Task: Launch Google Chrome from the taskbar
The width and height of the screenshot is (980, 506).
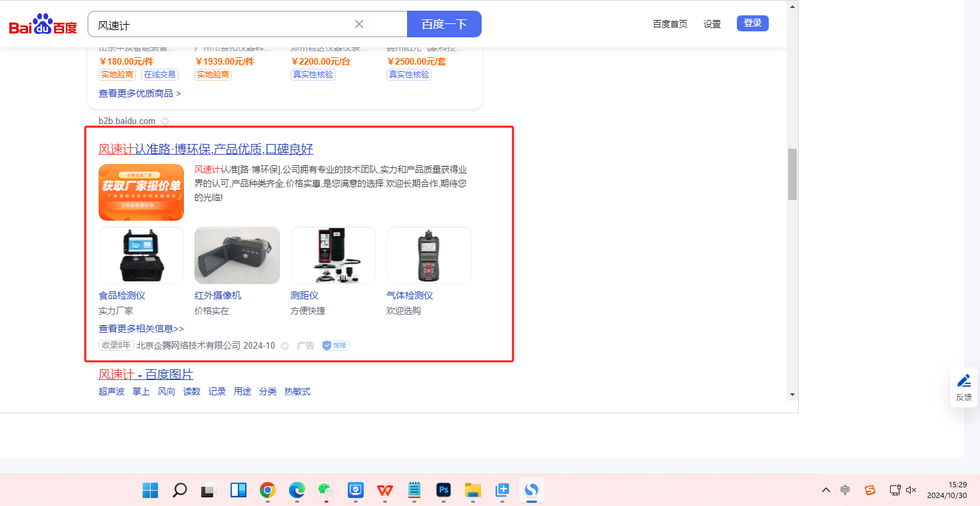Action: [268, 491]
